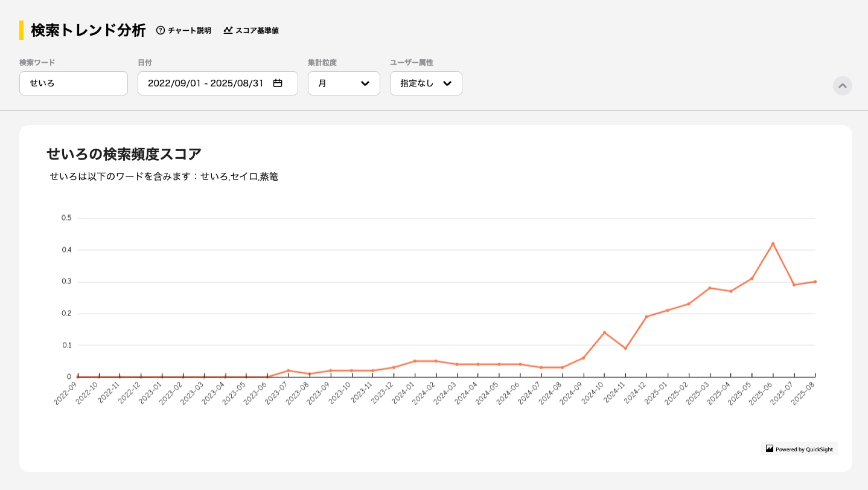Click the せいろの検索頻度スコア chart title
Screen dimensions: 868x490
point(124,154)
